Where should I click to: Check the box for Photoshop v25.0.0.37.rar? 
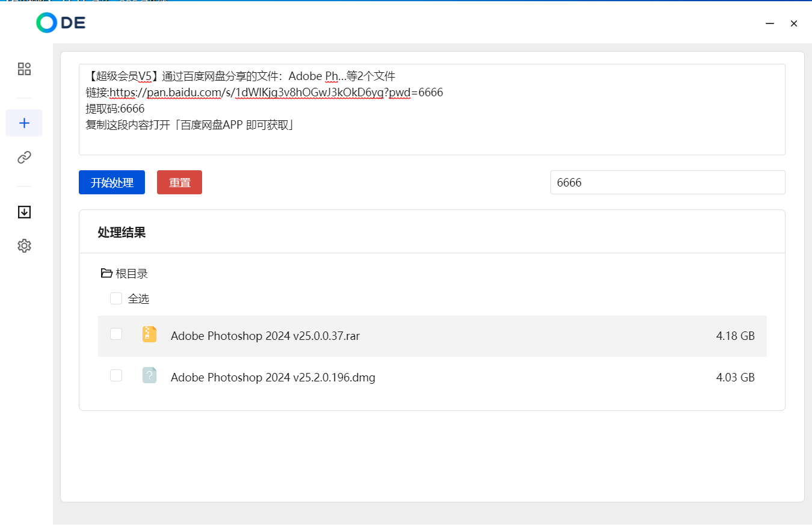116,334
